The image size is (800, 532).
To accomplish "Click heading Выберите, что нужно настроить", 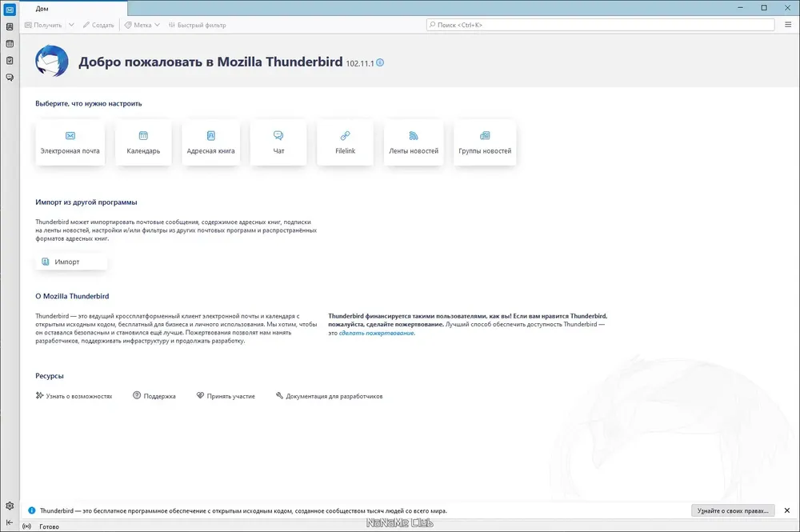I will [89, 103].
